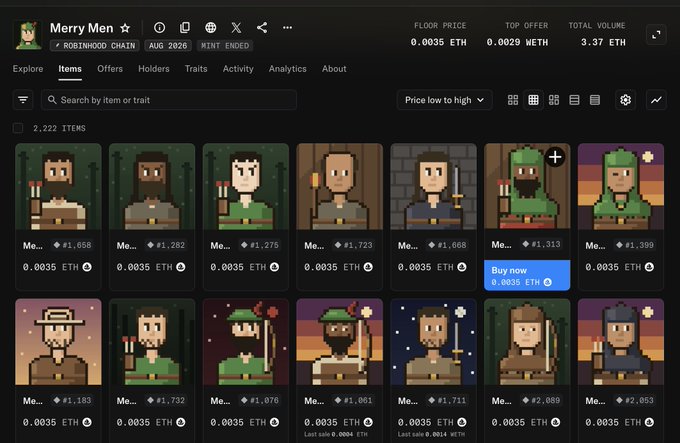Open the website globe icon
The image size is (680, 443).
pyautogui.click(x=210, y=28)
